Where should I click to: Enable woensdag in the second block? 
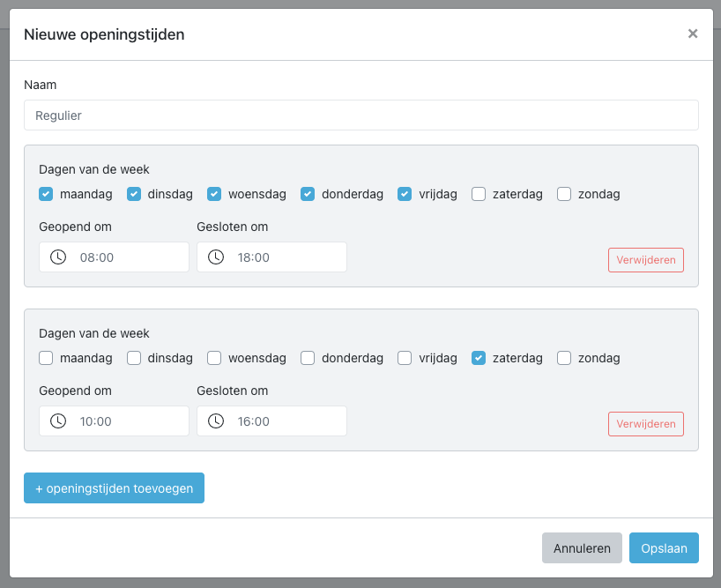click(x=214, y=358)
